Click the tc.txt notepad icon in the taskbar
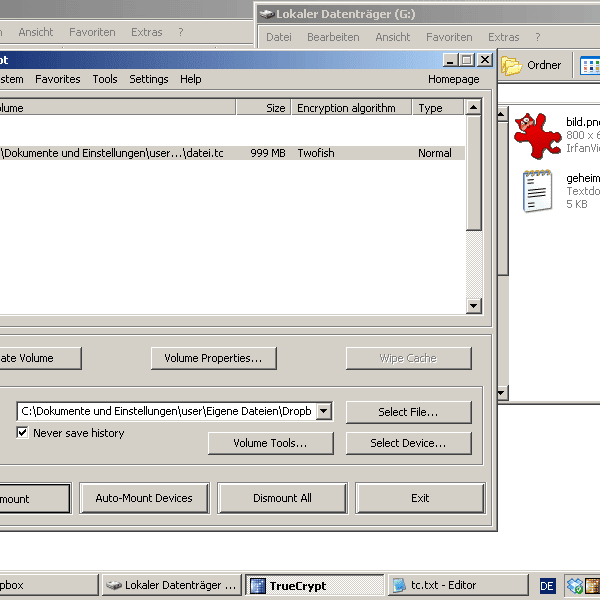 (x=399, y=585)
